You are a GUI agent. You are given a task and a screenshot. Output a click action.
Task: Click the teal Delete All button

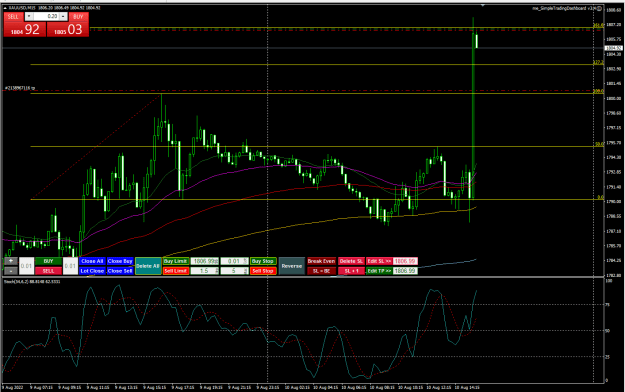tap(148, 266)
